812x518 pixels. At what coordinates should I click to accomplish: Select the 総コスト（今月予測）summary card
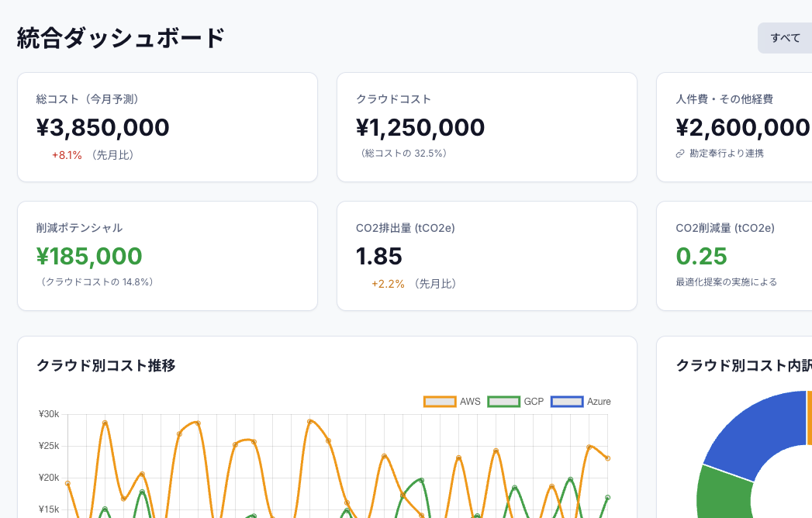pyautogui.click(x=168, y=126)
